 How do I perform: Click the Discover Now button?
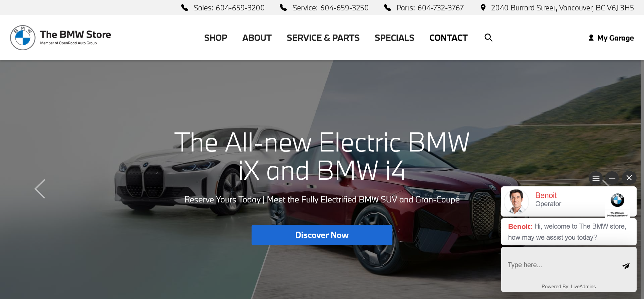[322, 235]
